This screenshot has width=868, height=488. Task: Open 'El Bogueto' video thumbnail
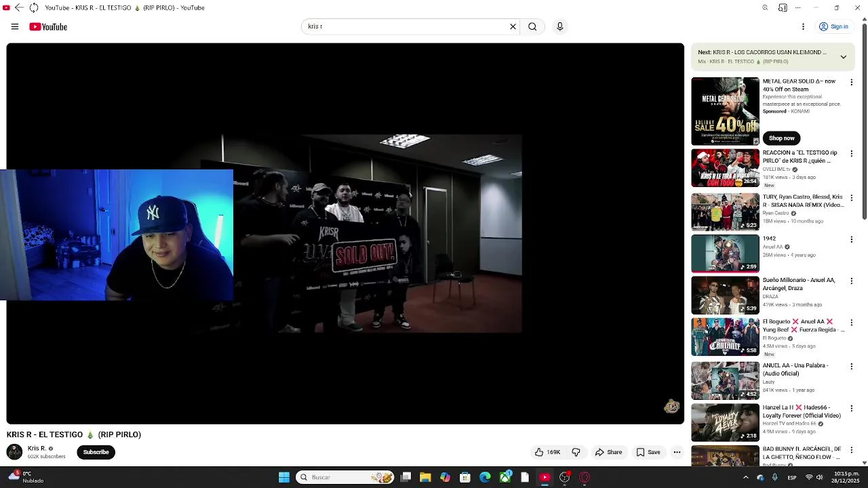pyautogui.click(x=725, y=337)
